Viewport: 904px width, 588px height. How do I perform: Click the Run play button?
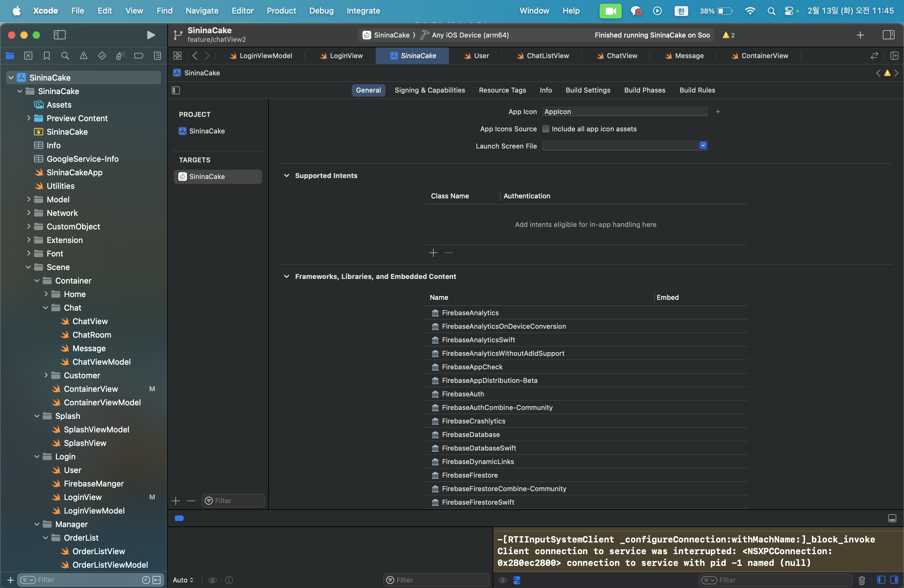(x=151, y=35)
